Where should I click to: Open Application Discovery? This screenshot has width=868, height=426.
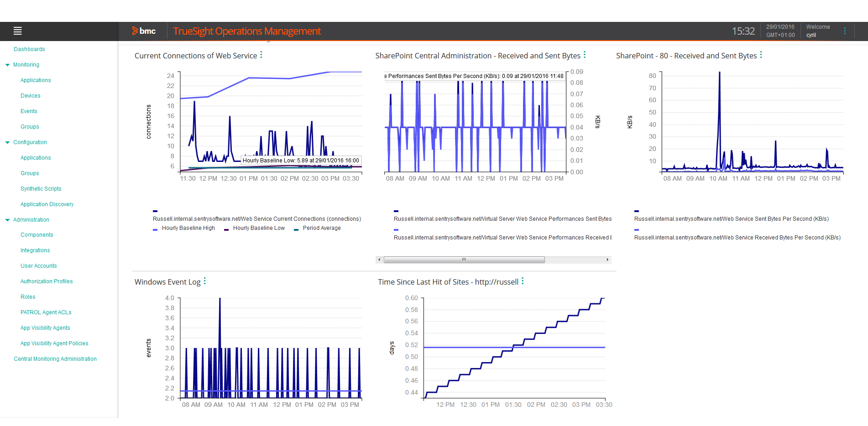click(x=47, y=204)
